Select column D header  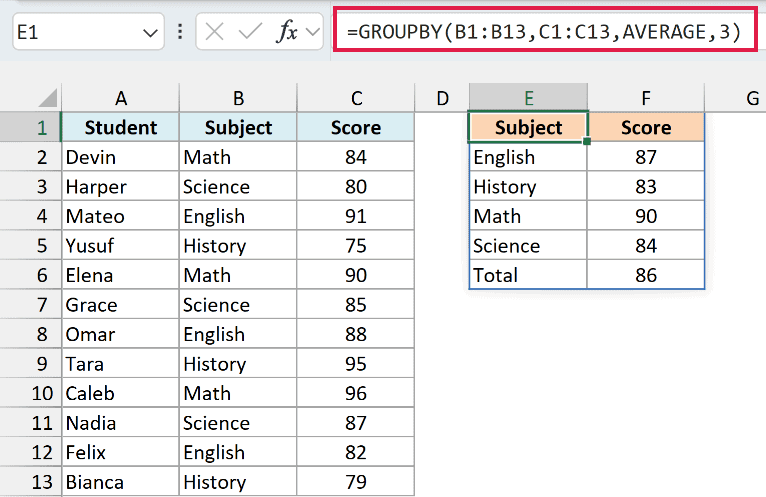tap(442, 98)
